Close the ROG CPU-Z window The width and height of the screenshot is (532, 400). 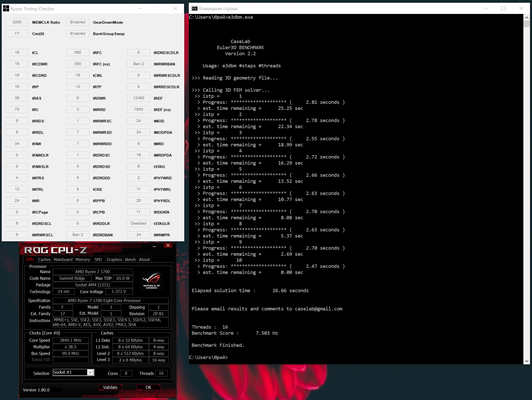pyautogui.click(x=168, y=245)
